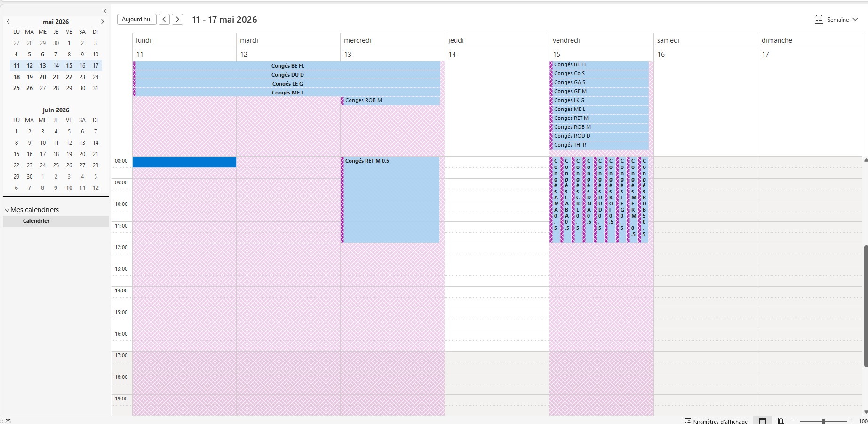Click the vertical scrollbar of the calendar
Screen dimensions: 868x424
click(866, 306)
